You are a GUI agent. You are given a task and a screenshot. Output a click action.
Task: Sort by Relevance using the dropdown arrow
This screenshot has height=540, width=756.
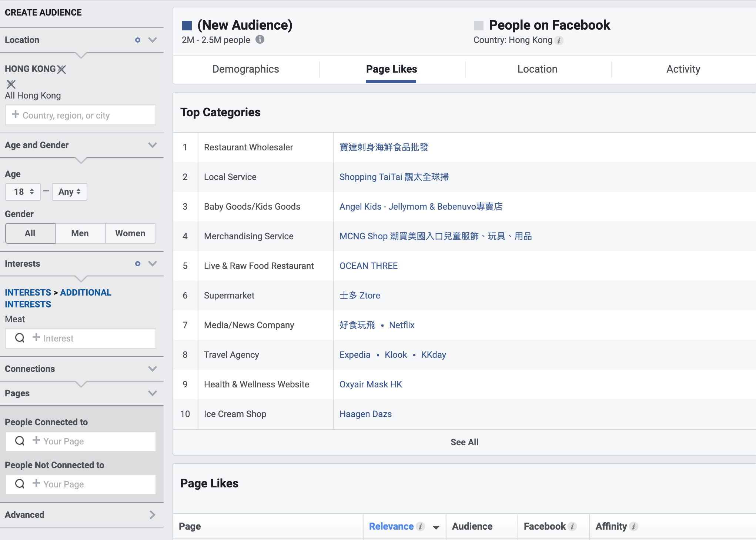click(436, 527)
